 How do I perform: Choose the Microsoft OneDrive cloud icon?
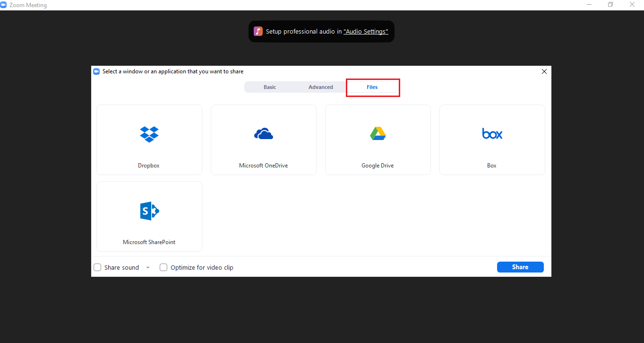264,134
